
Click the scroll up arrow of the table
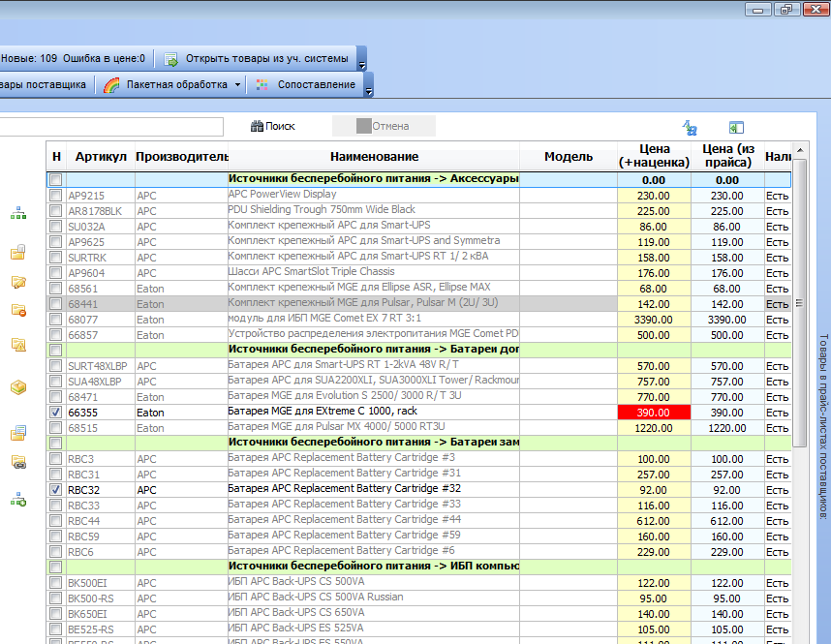tap(800, 150)
